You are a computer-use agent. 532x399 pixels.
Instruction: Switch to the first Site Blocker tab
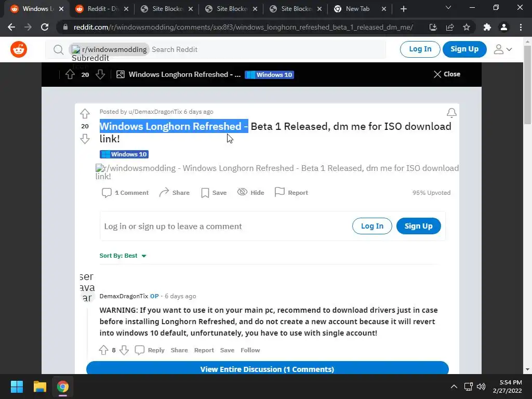point(166,9)
